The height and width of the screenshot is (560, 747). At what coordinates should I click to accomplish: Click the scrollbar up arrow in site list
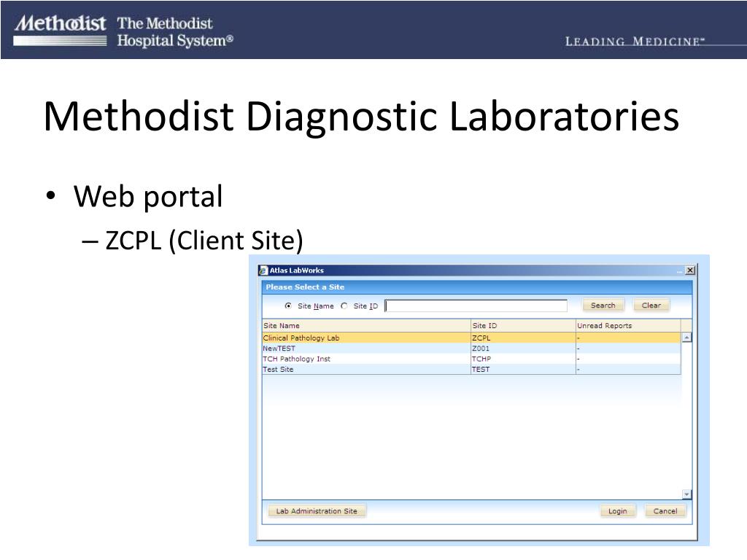pyautogui.click(x=686, y=338)
